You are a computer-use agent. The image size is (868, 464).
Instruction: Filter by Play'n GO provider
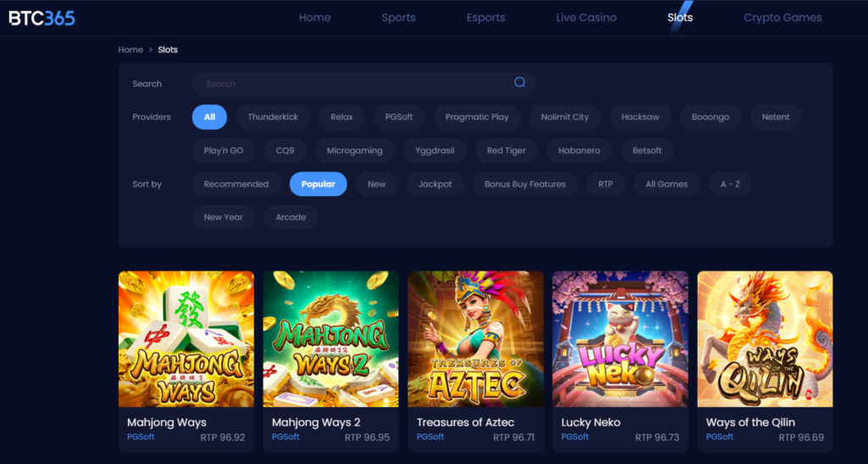(223, 151)
